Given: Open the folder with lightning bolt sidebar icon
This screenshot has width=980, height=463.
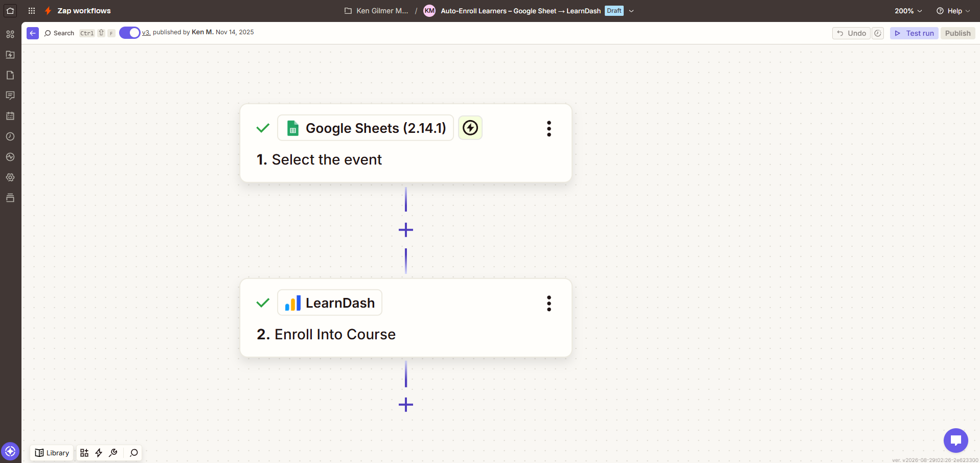Looking at the screenshot, I should 10,55.
